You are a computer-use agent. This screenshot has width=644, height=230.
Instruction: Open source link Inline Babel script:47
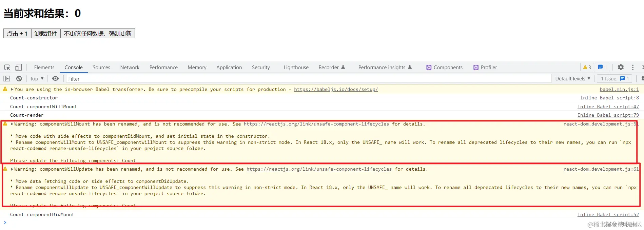pos(608,107)
